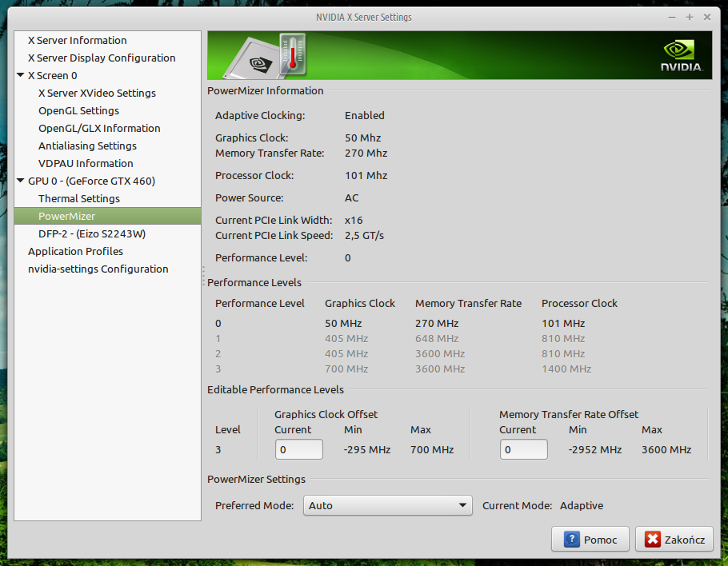Click the '1400 MHz' Processor Clock value
This screenshot has width=728, height=566.
(566, 369)
